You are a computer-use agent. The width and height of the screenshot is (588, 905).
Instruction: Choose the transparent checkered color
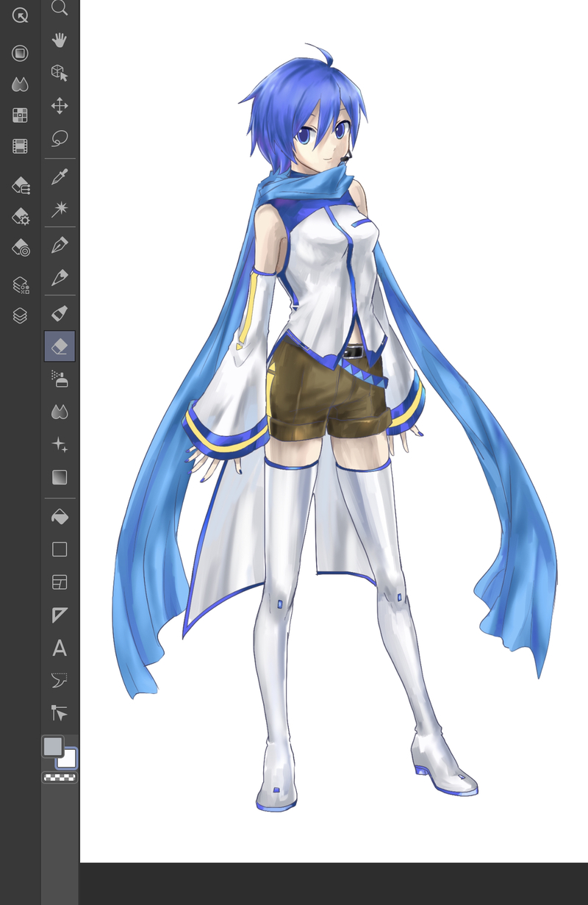point(60,777)
